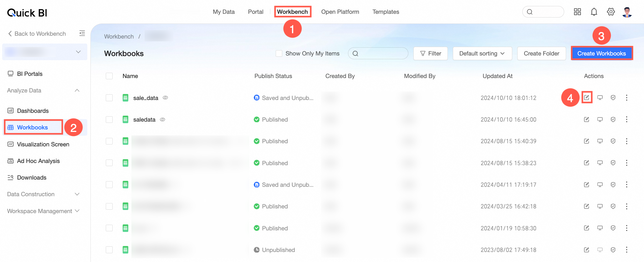The height and width of the screenshot is (262, 644).
Task: Check the Show Only My Items box
Action: click(279, 54)
